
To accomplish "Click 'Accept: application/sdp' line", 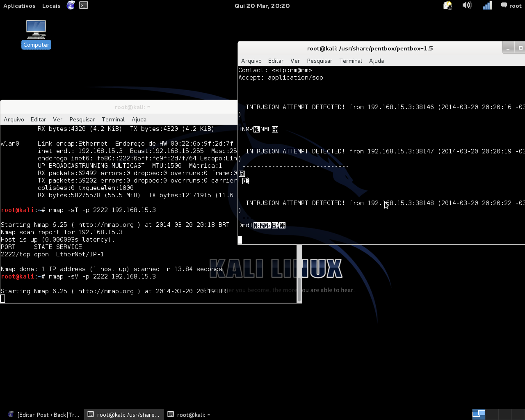I will [281, 78].
